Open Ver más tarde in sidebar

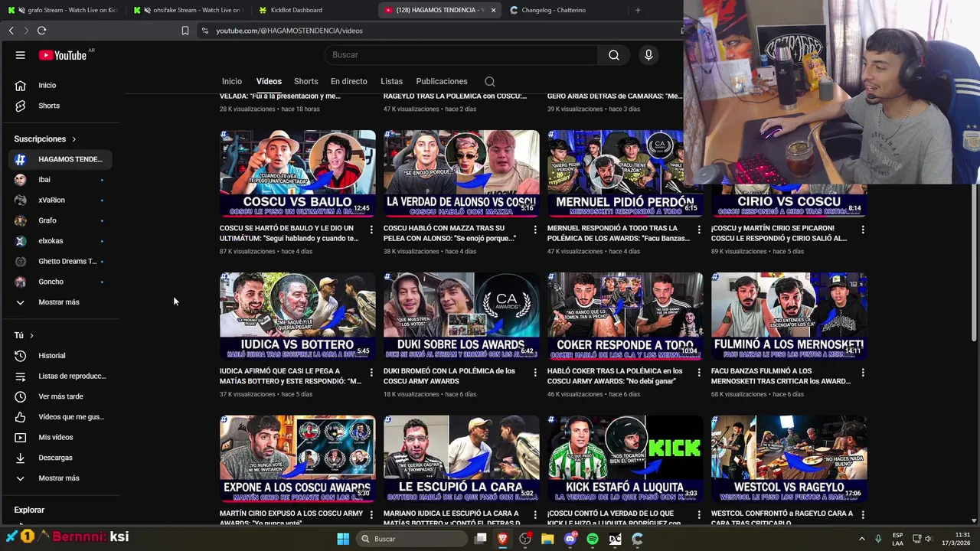(60, 396)
